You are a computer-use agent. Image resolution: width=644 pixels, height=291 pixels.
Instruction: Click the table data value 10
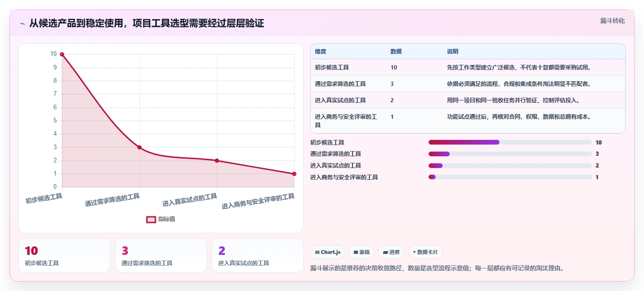pos(394,68)
